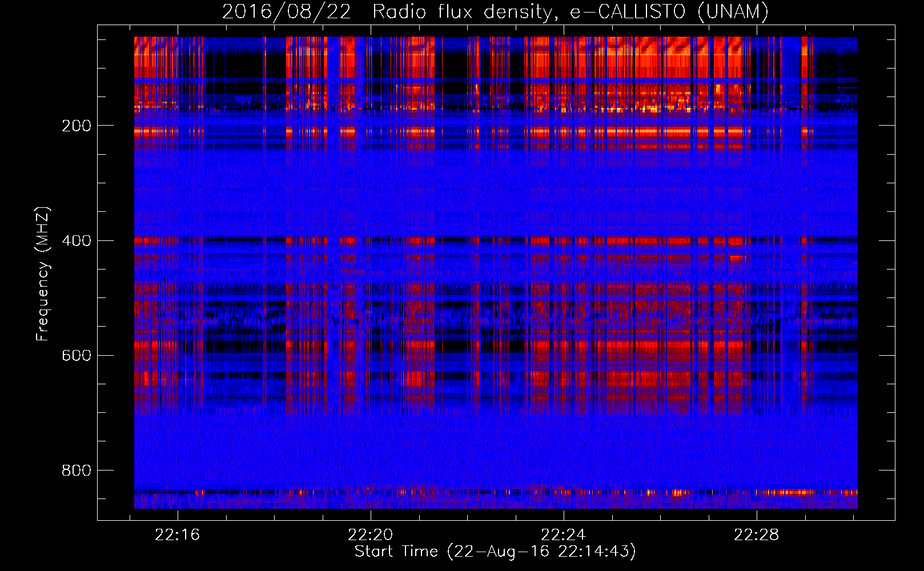Click the plot title "Radio flux density, e-CALLISTO (UNAM)"
This screenshot has height=571, width=924.
[571, 11]
